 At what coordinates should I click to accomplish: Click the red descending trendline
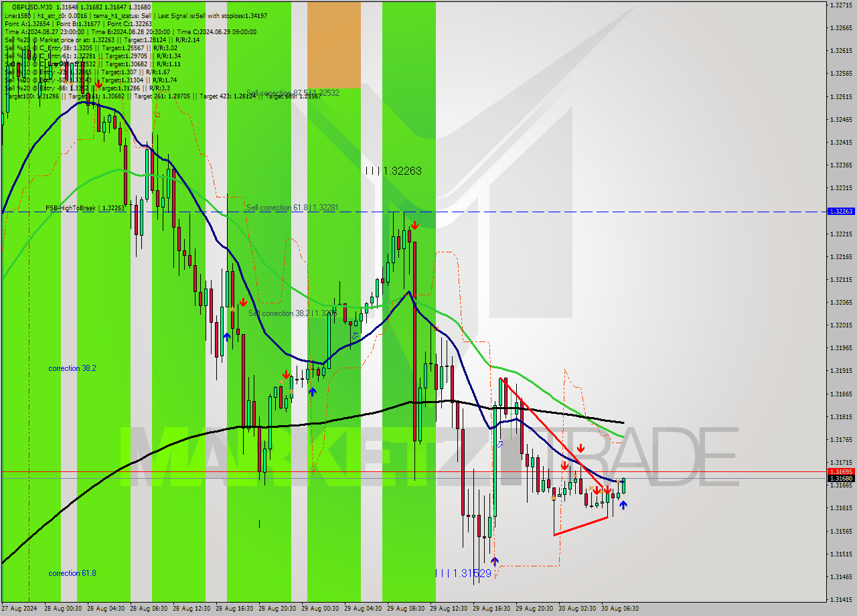tap(553, 432)
